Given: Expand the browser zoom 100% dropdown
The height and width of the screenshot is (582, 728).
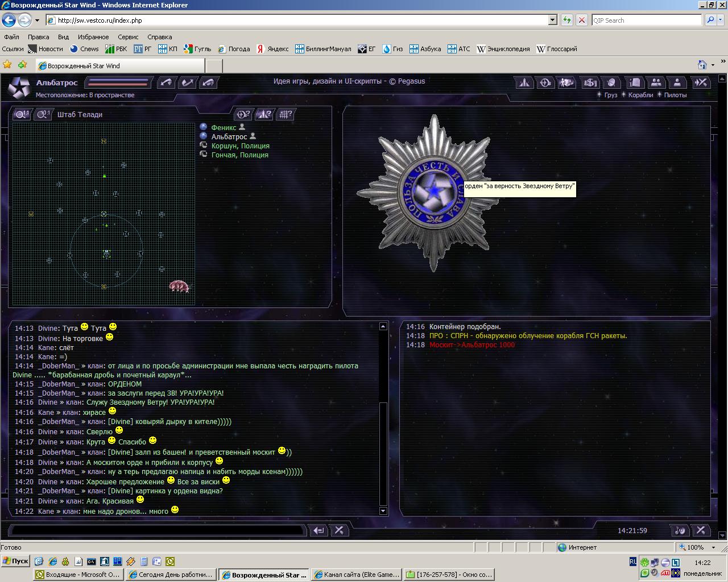Looking at the screenshot, I should pyautogui.click(x=713, y=547).
